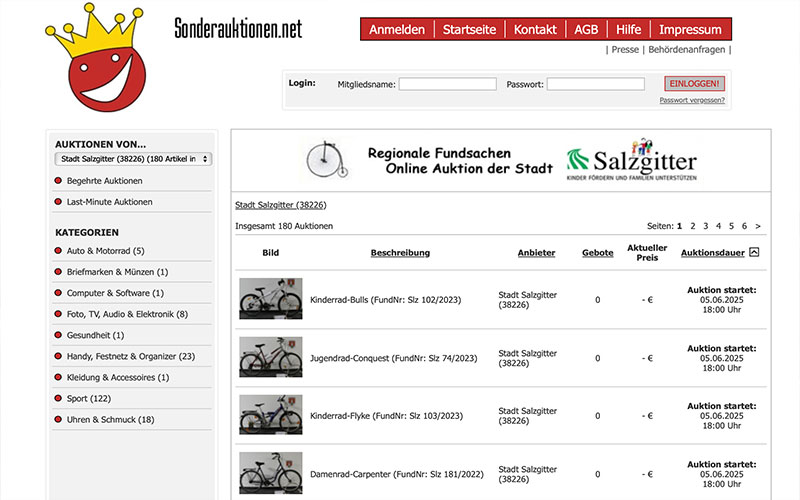800x500 pixels.
Task: Go to results page 2
Action: coord(692,226)
